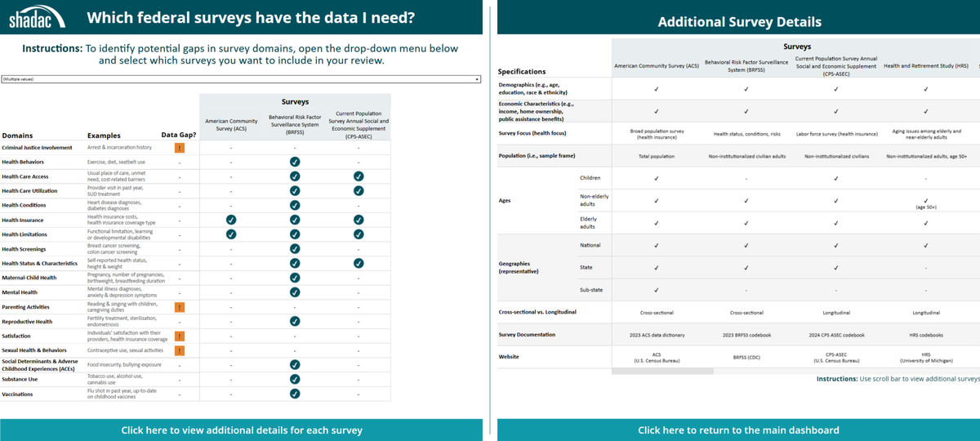Click ACS check icon for Health Insurance
This screenshot has height=441, width=980.
(x=231, y=220)
